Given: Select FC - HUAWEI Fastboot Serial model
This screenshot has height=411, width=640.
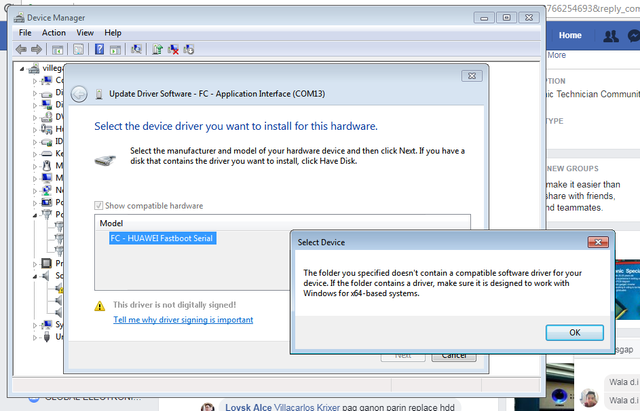Looking at the screenshot, I should click(x=162, y=238).
